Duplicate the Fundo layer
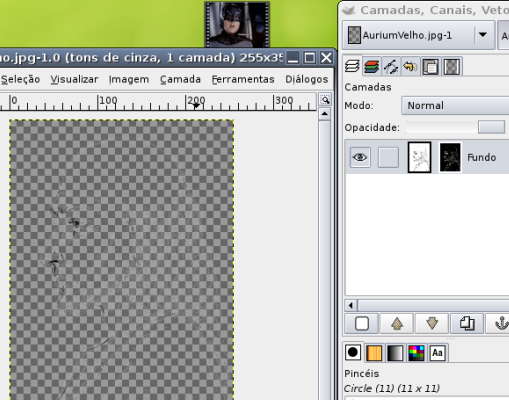Image resolution: width=509 pixels, height=400 pixels. pos(467,323)
